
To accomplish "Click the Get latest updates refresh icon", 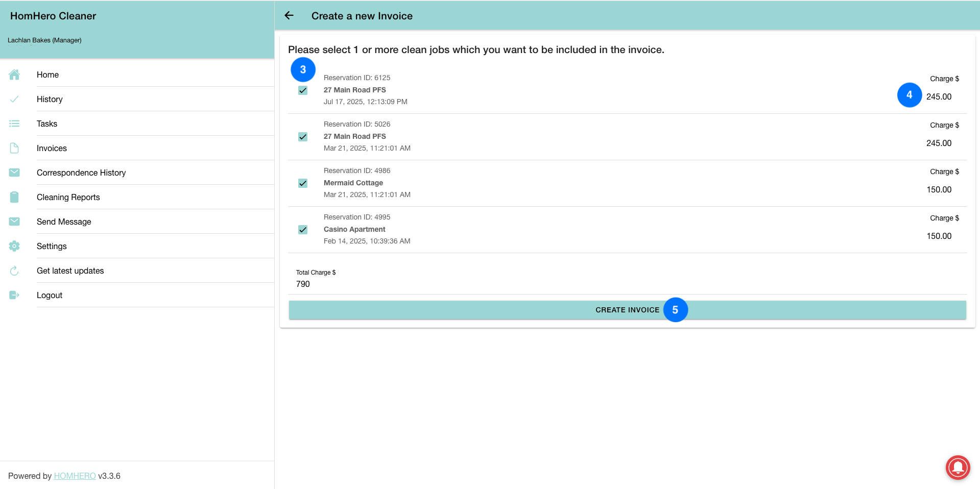I will click(14, 271).
